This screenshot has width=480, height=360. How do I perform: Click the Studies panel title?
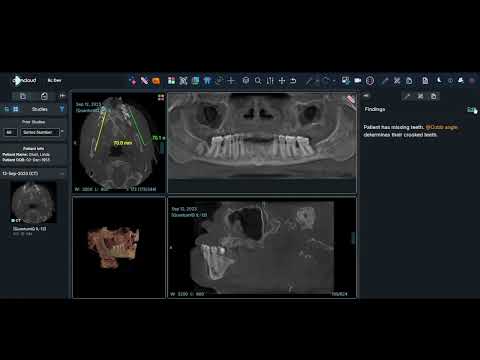coord(40,109)
